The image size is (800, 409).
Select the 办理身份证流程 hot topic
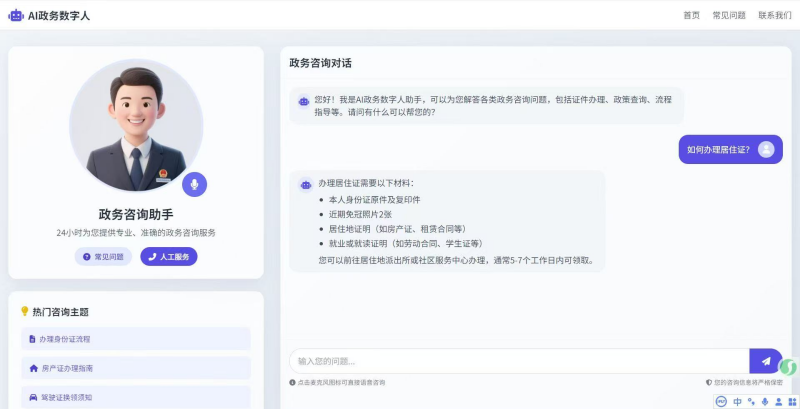point(136,339)
